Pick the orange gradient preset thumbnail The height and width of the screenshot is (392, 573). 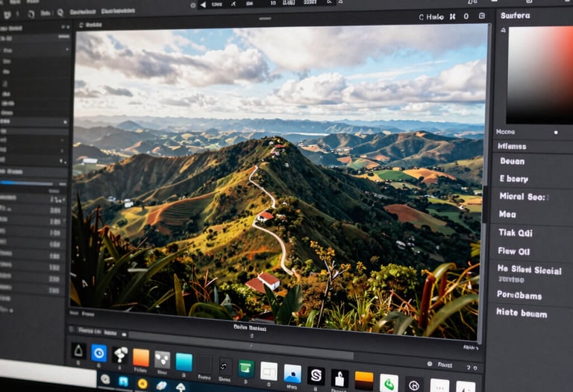141,357
